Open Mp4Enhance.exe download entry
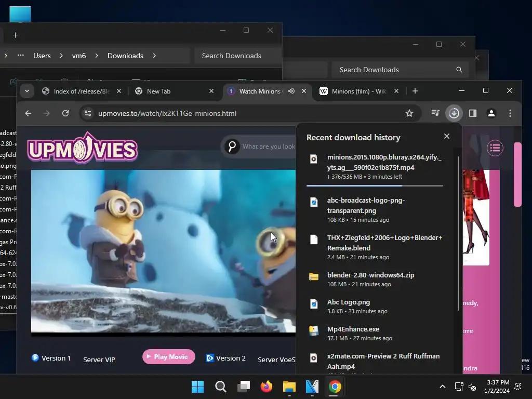532x399 pixels. (x=375, y=334)
